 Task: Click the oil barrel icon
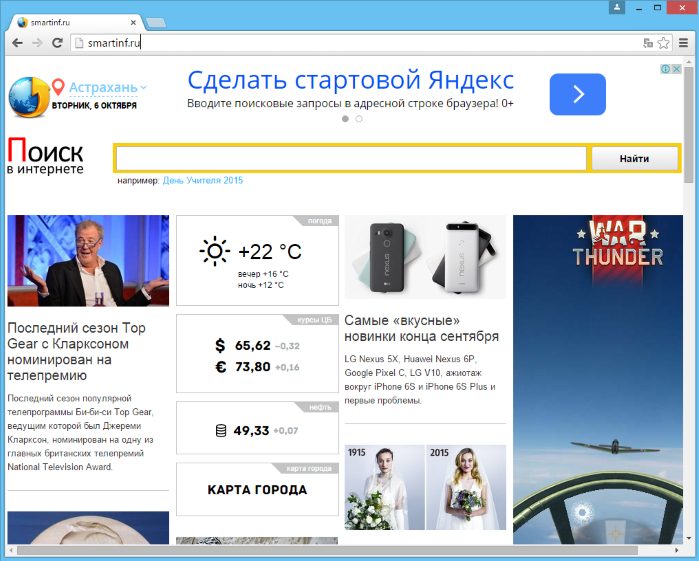pos(221,431)
